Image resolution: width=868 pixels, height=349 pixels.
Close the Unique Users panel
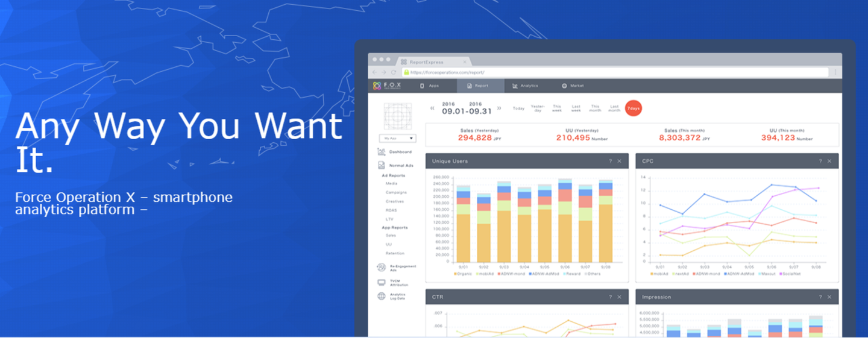point(619,161)
